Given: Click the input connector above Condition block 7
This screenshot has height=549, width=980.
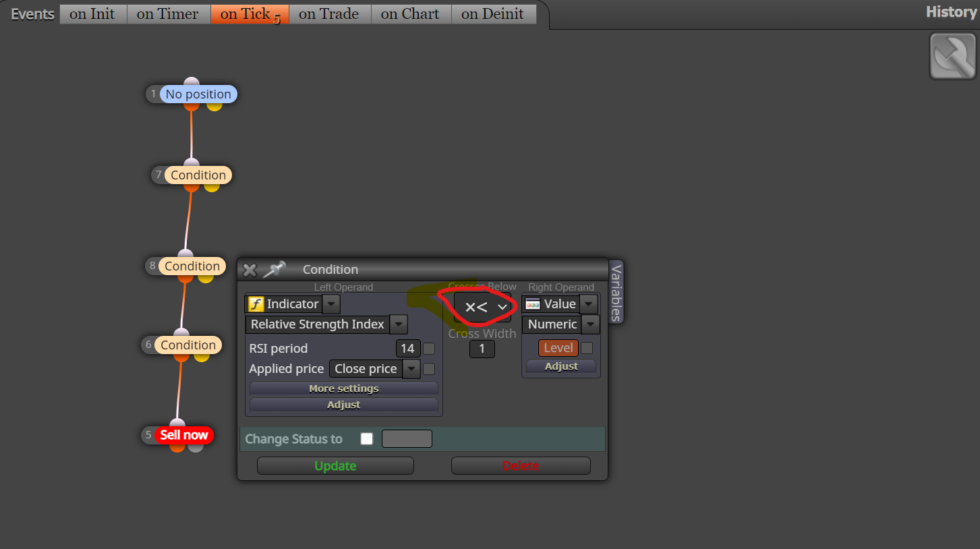Looking at the screenshot, I should coord(192,163).
